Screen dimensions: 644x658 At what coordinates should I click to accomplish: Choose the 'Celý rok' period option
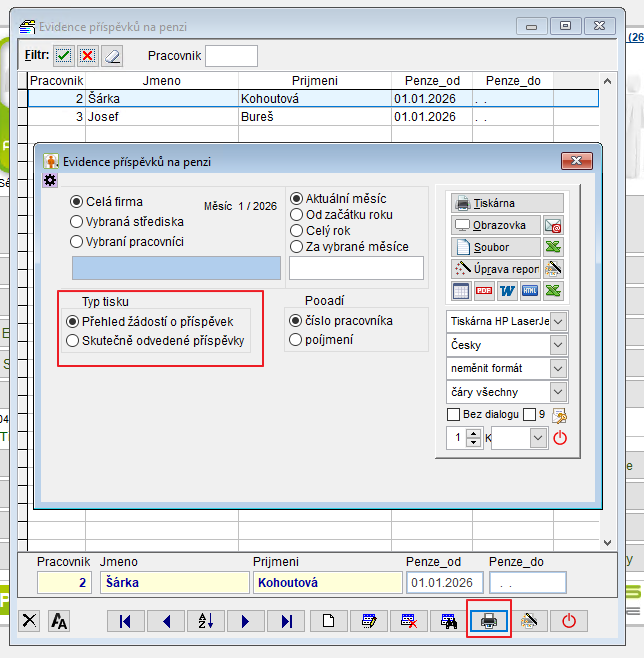297,230
